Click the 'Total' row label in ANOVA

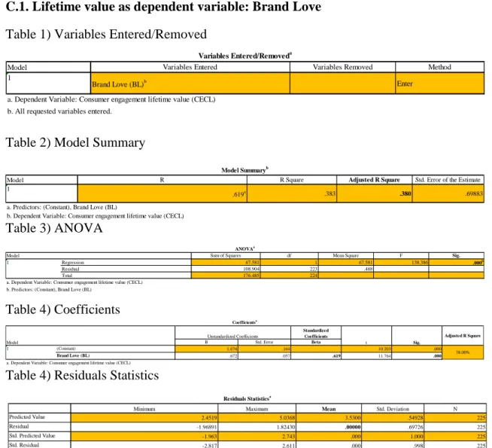[67, 276]
